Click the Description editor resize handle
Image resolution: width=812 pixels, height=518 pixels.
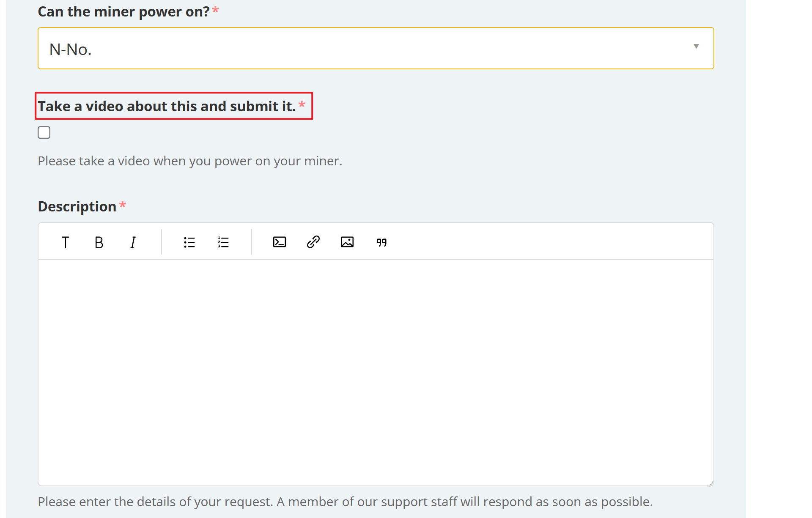(x=711, y=483)
